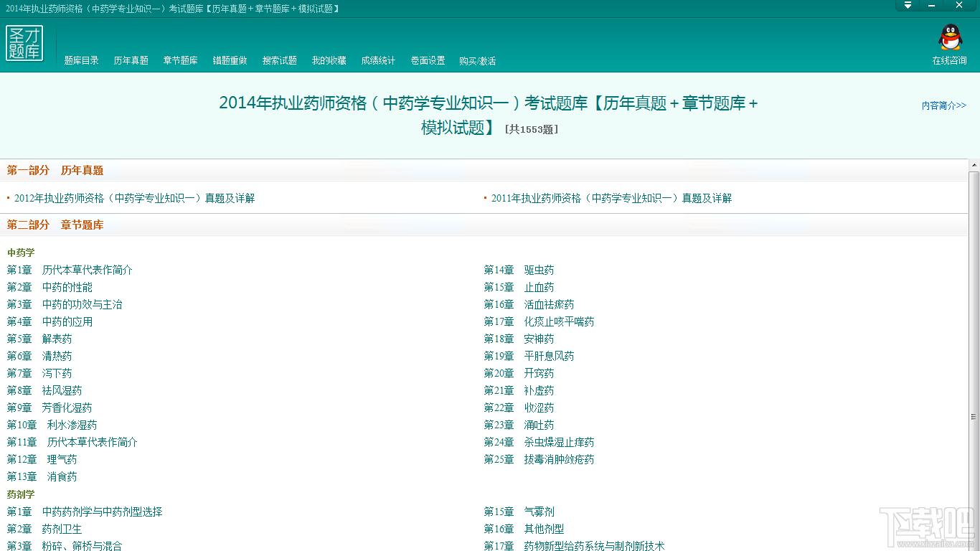Open 第22章 收涩药
This screenshot has height=551, width=980.
519,408
